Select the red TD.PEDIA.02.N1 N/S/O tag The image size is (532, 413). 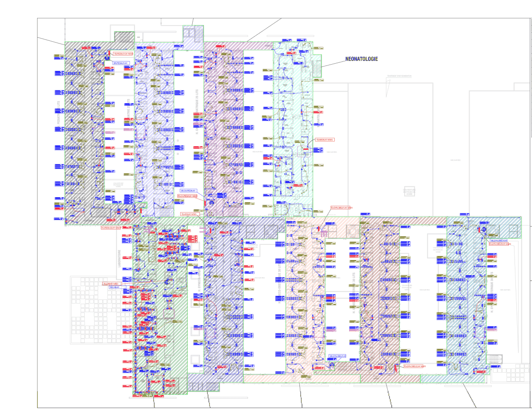tap(111, 228)
